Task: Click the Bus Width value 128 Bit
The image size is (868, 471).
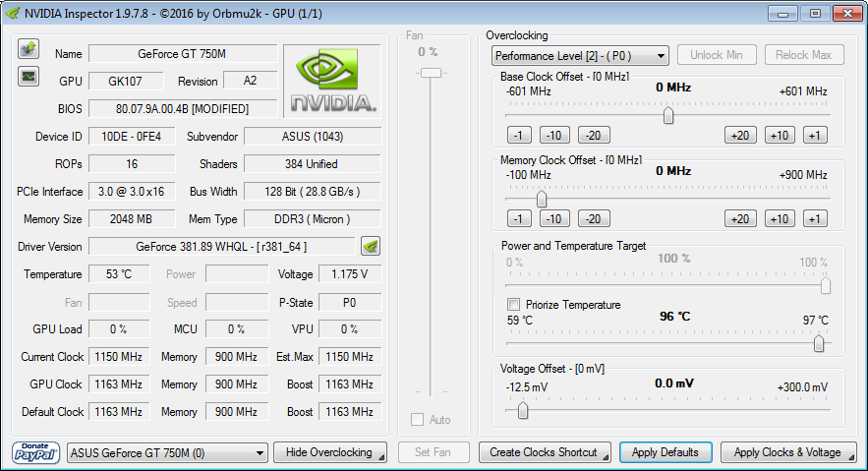Action: (313, 192)
